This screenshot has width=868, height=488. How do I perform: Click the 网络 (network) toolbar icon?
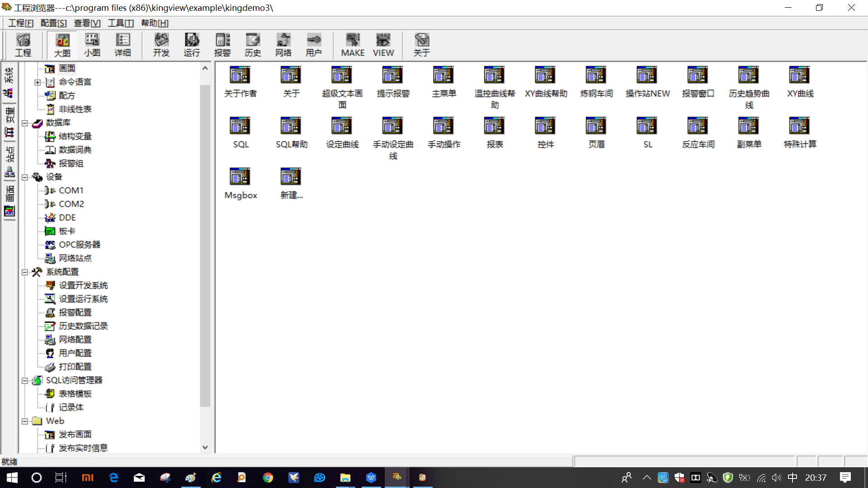pyautogui.click(x=283, y=45)
